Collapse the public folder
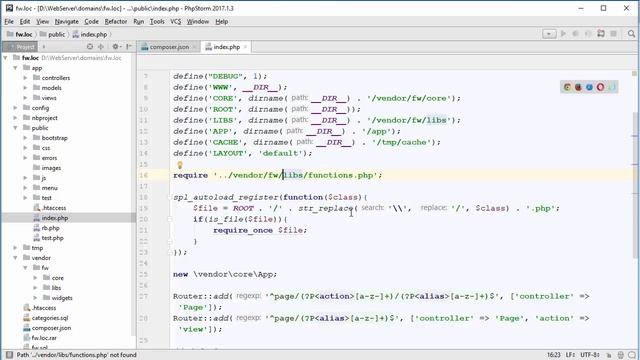Viewport: 640px width, 360px height. click(16, 128)
